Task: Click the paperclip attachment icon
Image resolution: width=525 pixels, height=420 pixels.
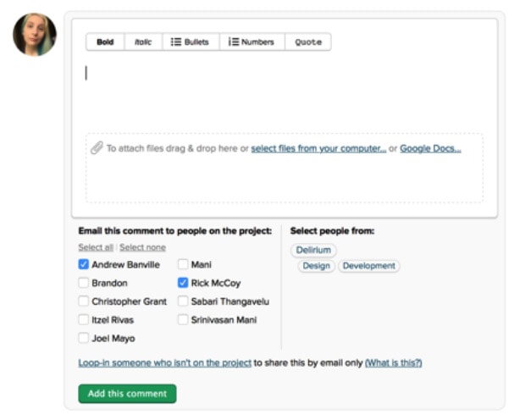Action: [97, 148]
